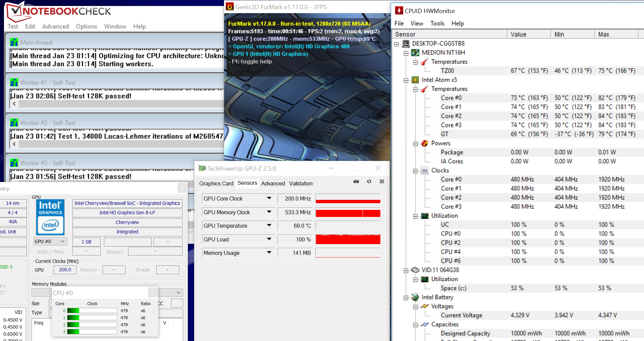This screenshot has width=644, height=341.
Task: Open the Test menu in Prime95
Action: (13, 26)
